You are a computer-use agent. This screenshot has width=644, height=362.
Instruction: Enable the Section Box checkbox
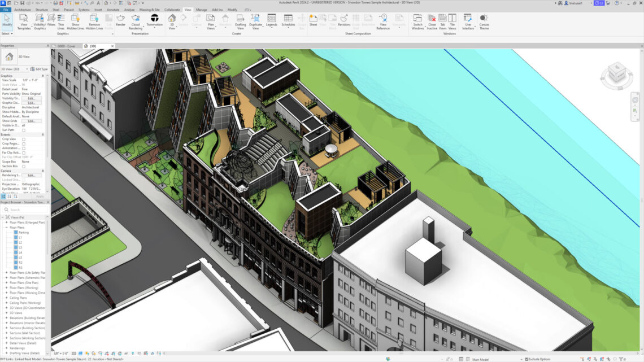(x=24, y=167)
